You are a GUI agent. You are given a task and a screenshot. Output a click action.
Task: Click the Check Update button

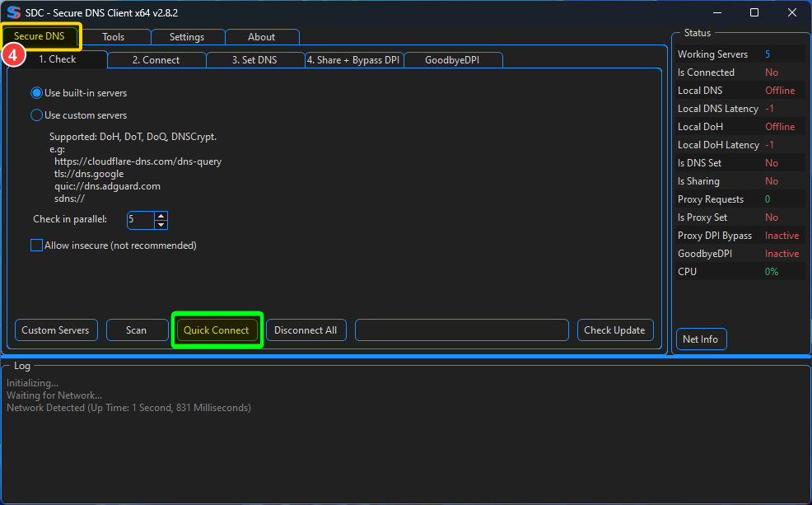614,330
